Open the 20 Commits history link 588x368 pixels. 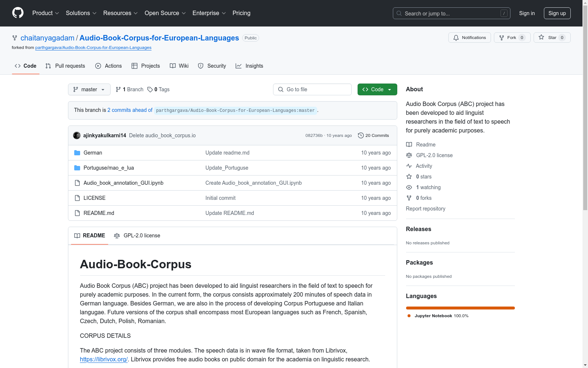tap(373, 135)
